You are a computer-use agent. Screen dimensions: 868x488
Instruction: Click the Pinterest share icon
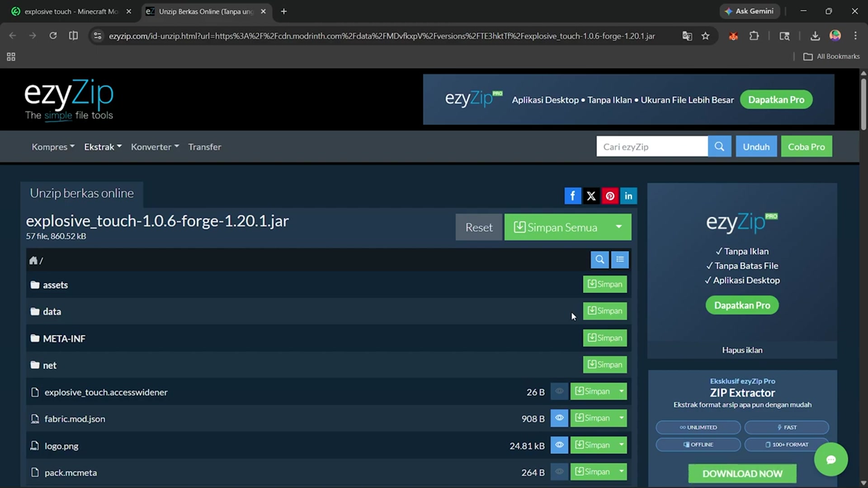click(610, 196)
